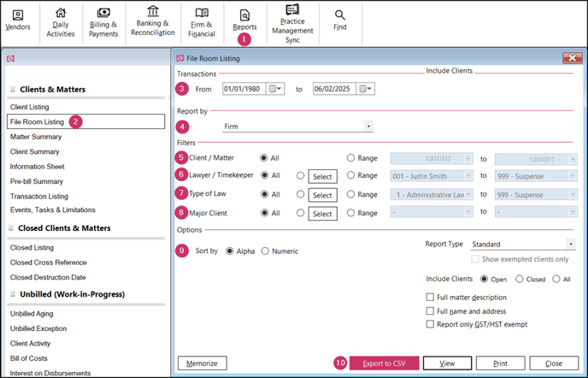The image size is (588, 378).
Task: Collapse Unbilled (Work-in-Progress) section
Action: click(12, 294)
